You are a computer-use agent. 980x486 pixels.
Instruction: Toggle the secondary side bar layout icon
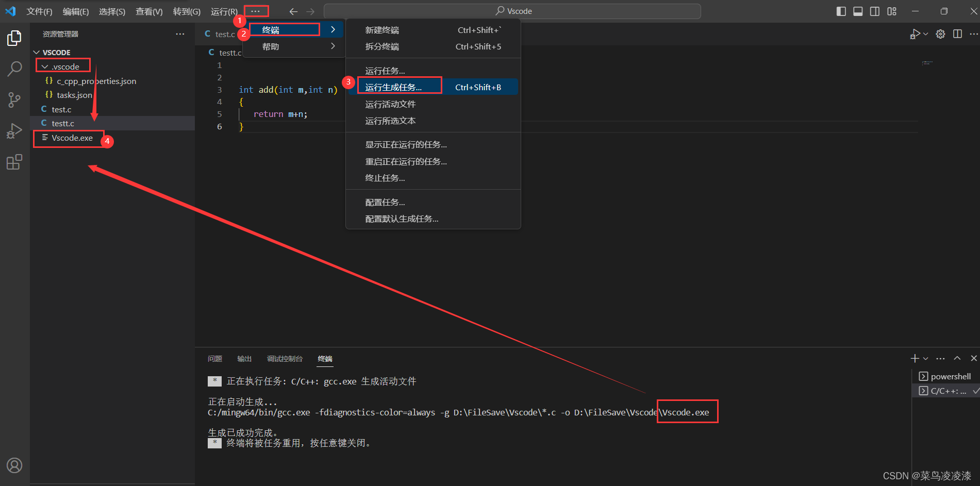click(875, 11)
